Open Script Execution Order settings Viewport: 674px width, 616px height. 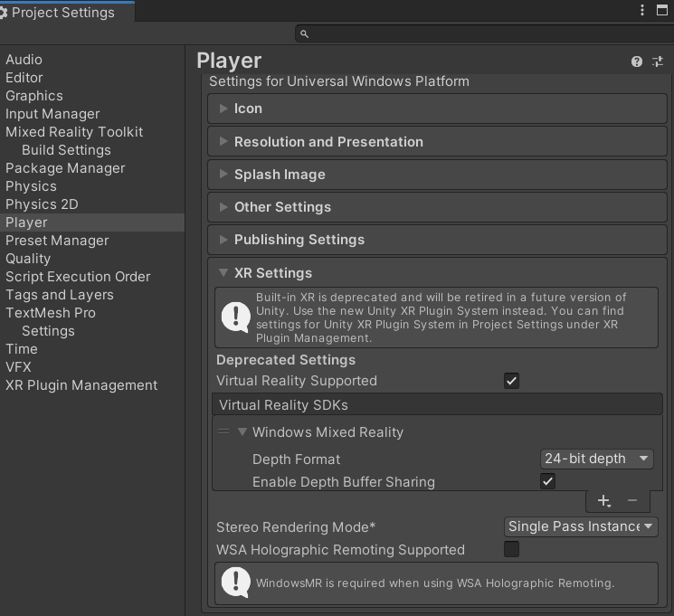click(x=78, y=277)
